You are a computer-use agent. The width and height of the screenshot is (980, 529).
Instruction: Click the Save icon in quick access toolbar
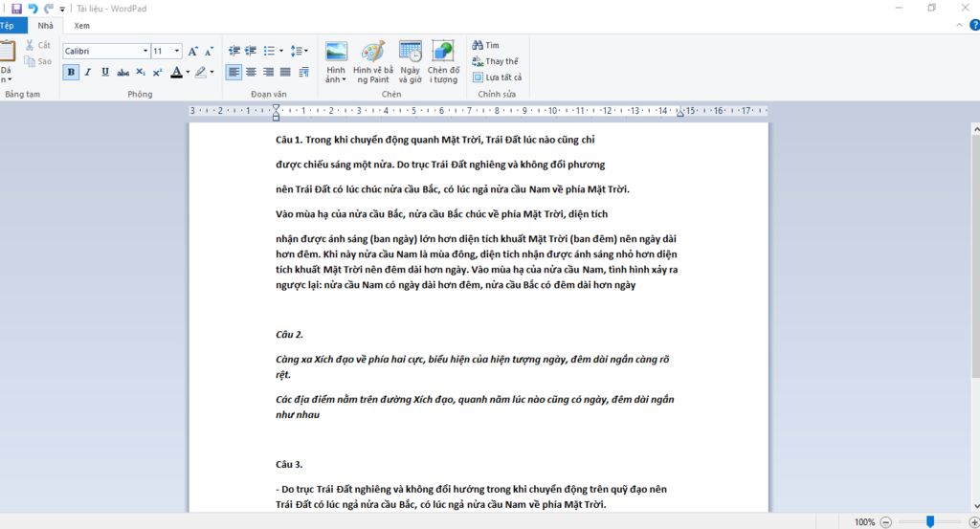[16, 9]
